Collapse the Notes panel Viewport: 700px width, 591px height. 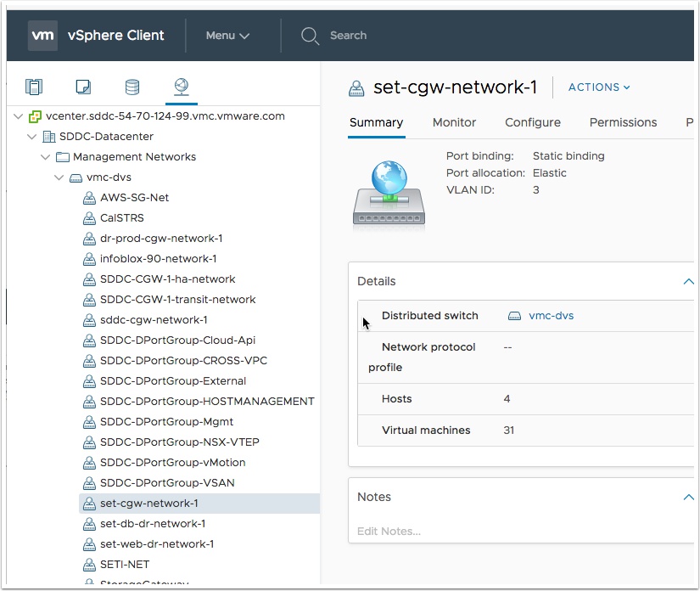coord(688,498)
